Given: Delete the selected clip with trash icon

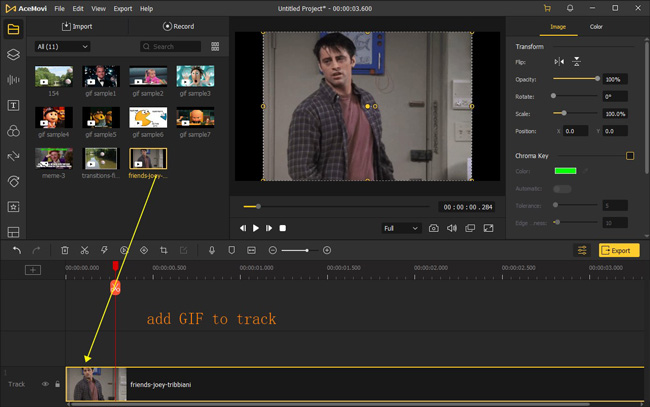Looking at the screenshot, I should pos(65,250).
